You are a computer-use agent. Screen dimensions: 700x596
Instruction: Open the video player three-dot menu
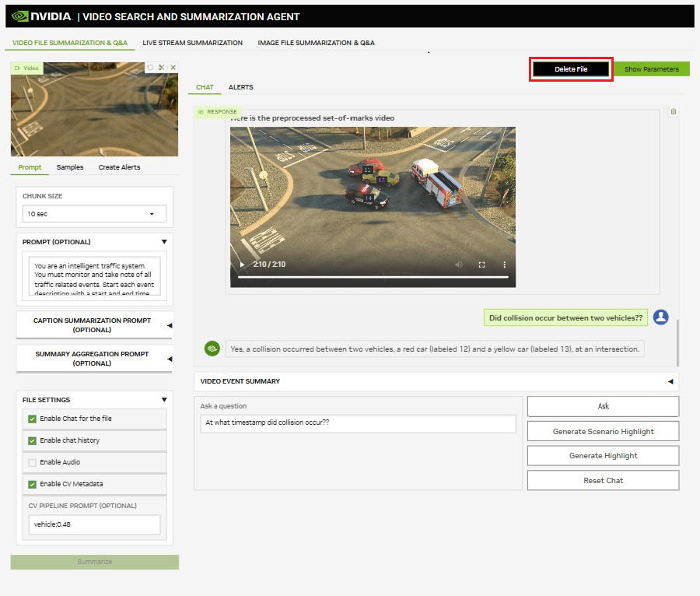[504, 265]
